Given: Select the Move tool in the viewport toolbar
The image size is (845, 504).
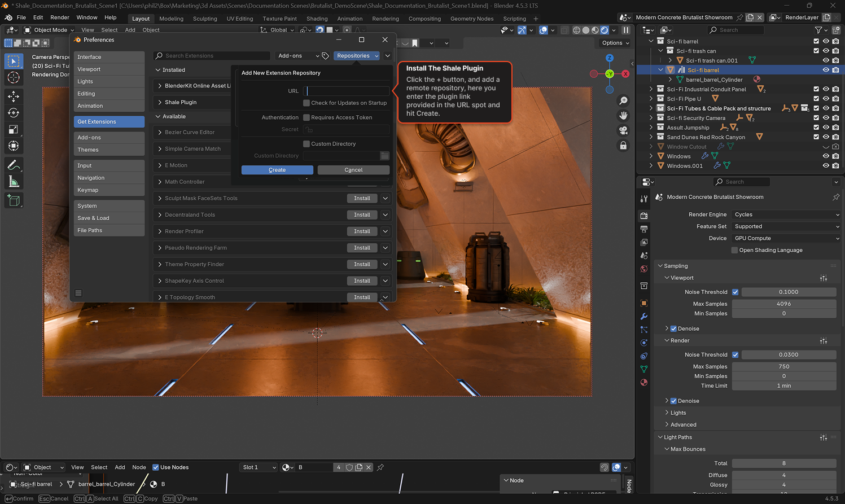Looking at the screenshot, I should (14, 97).
